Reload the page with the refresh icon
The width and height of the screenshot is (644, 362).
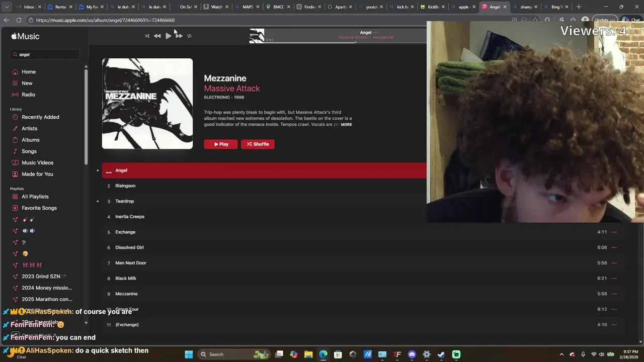click(x=19, y=20)
